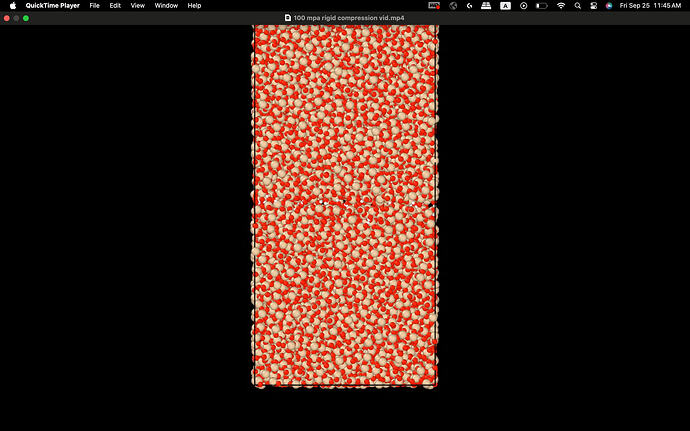Check the battery status icon
Viewport: 690px width, 431px height.
point(542,6)
